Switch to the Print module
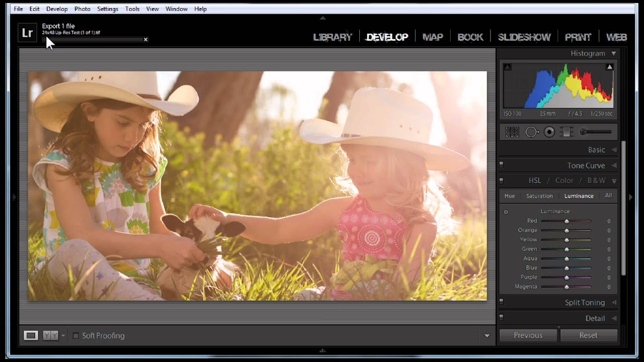Image resolution: width=644 pixels, height=362 pixels. [578, 37]
